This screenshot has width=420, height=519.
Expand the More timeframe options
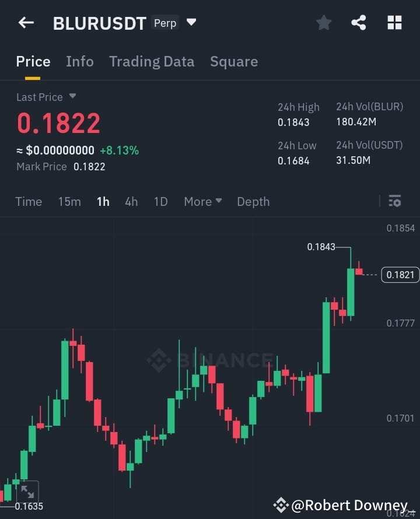click(202, 201)
